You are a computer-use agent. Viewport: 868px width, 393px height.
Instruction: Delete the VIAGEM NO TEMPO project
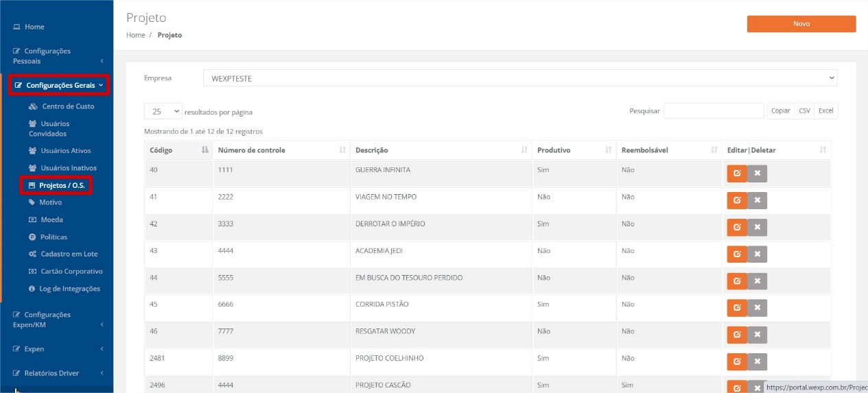[757, 200]
